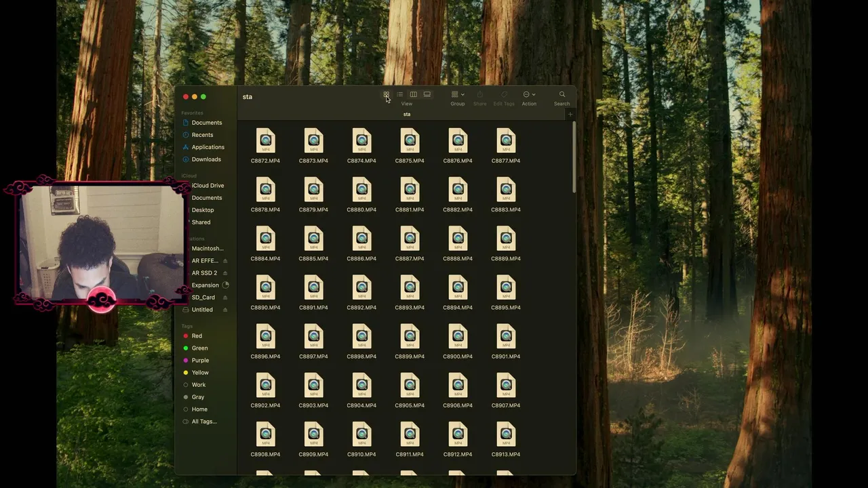Filter by the Red tag
Screen dimensions: 868x488
pos(197,336)
